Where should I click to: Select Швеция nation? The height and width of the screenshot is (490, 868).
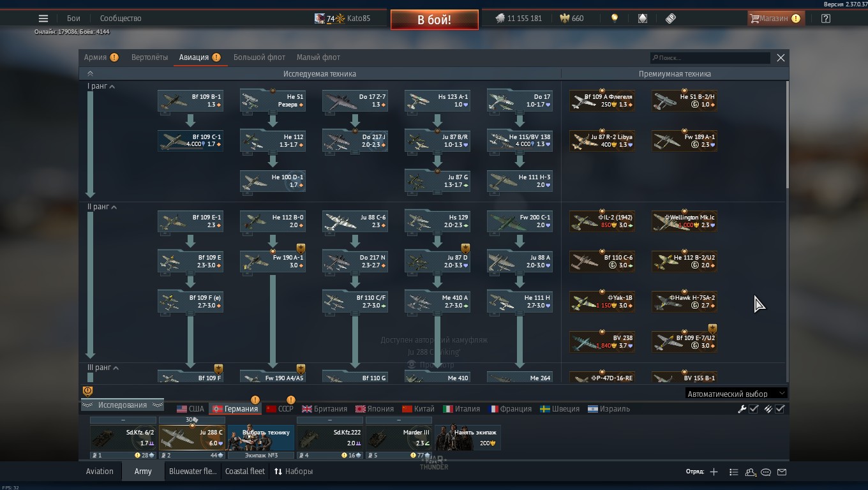tap(560, 409)
